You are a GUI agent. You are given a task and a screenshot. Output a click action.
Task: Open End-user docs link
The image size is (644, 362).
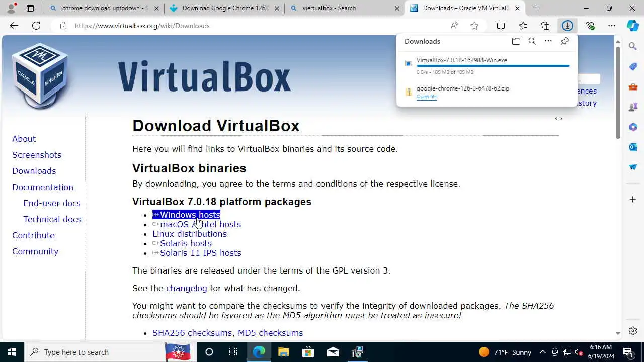(52, 203)
